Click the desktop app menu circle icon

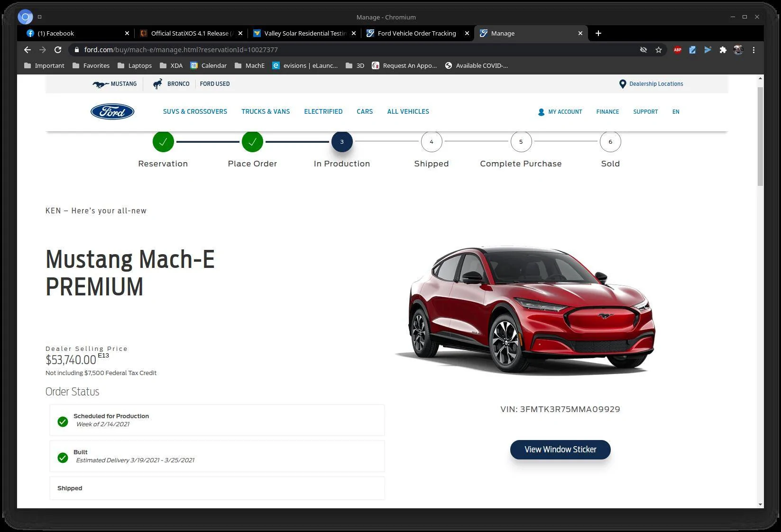[26, 17]
